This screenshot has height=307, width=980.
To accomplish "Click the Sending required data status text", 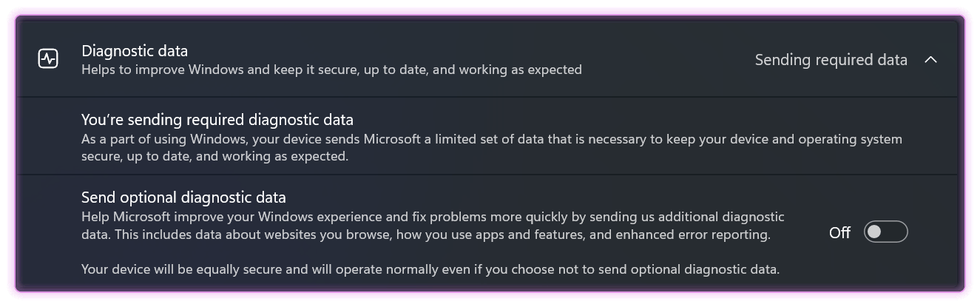I will pos(831,60).
